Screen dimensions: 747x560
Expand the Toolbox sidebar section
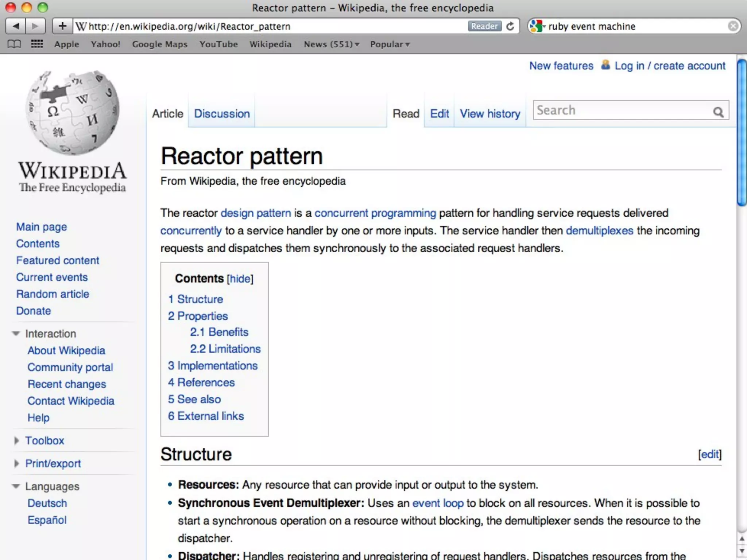[16, 440]
